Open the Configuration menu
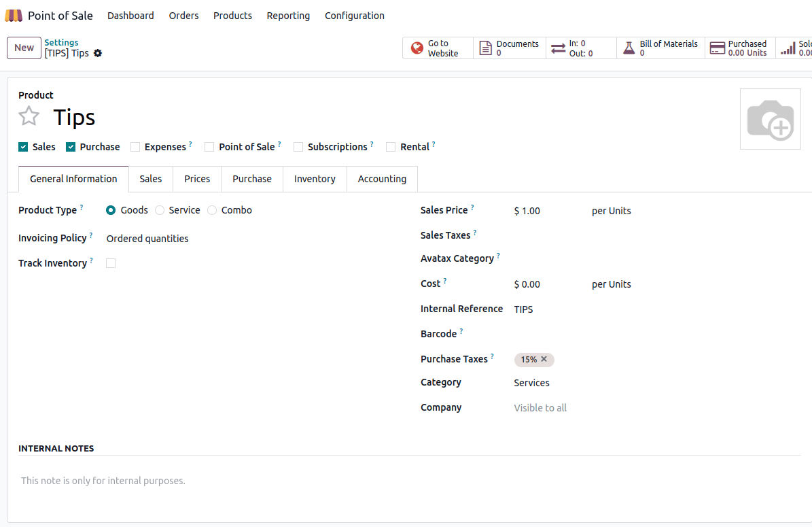Viewport: 812px width, 527px height. pos(355,16)
